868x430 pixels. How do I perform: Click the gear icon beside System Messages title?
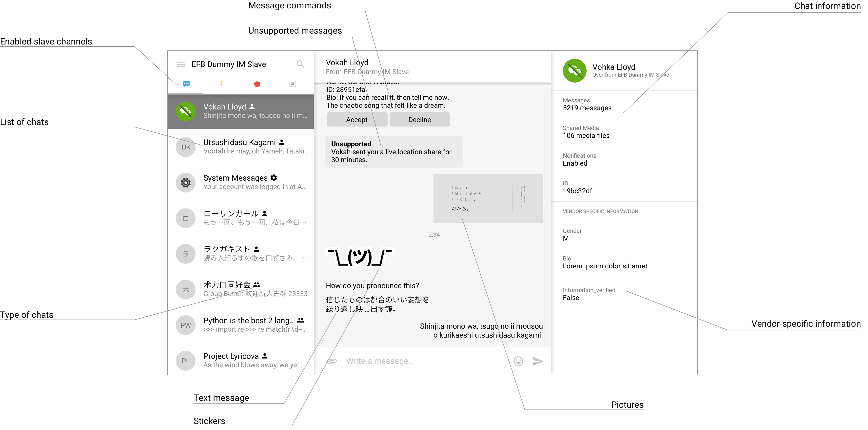tap(274, 178)
